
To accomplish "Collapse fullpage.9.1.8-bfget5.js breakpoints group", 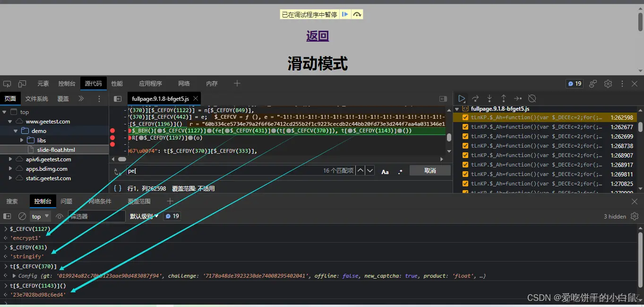I will (457, 109).
